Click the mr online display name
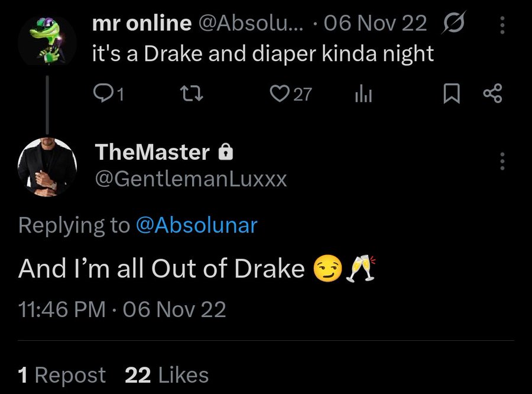Image resolution: width=532 pixels, height=394 pixels. coord(142,24)
